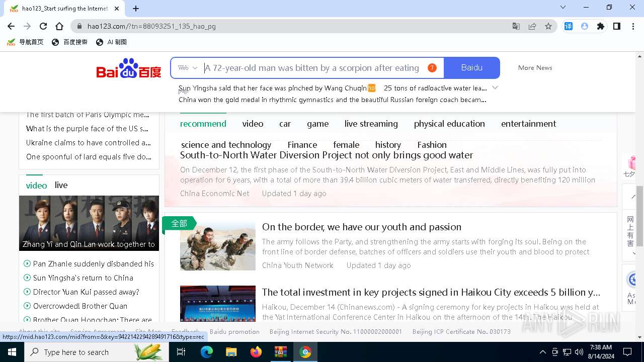Click the share page icon in address bar

pos(532,26)
